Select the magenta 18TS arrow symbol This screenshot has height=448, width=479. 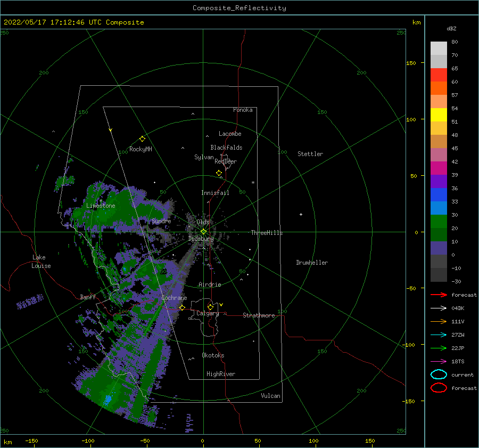(x=439, y=362)
